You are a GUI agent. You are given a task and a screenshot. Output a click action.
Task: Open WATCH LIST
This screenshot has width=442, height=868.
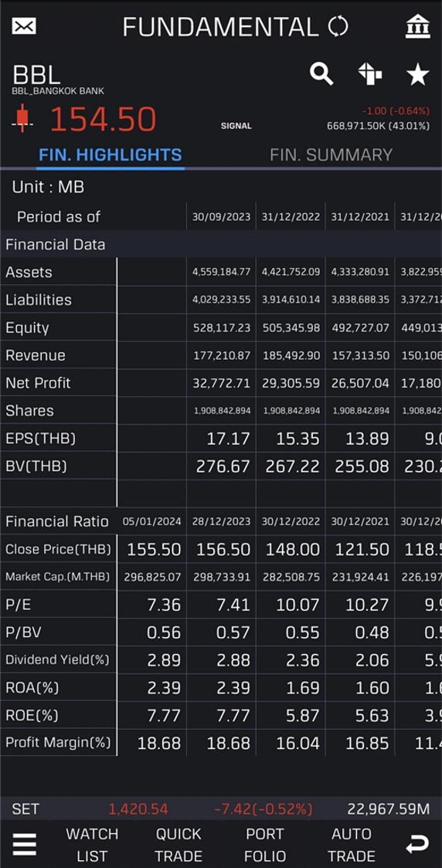tap(92, 845)
